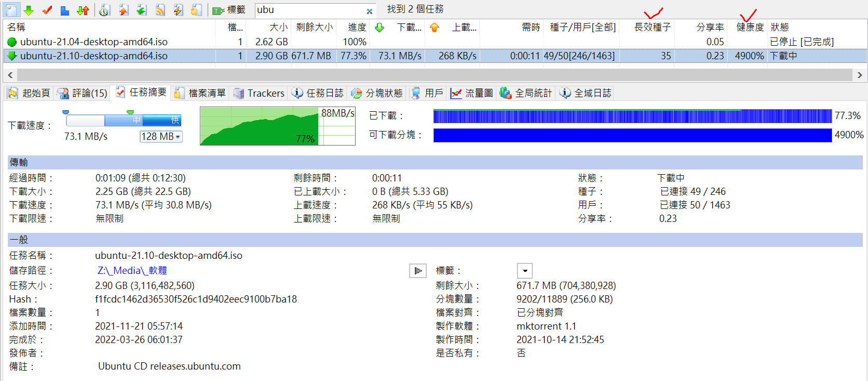Clear the search text with the X icon
868x381 pixels.
(370, 11)
